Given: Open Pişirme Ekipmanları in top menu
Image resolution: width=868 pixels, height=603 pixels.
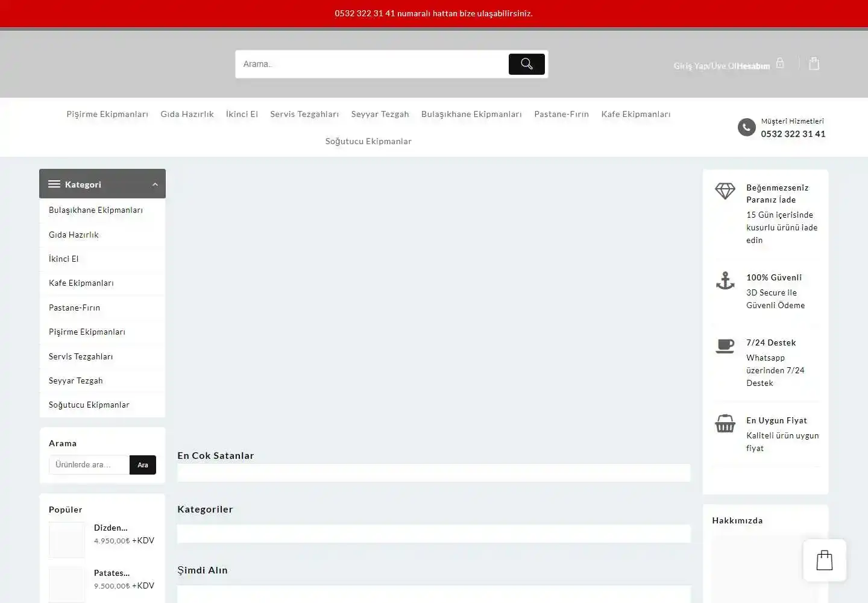Looking at the screenshot, I should coord(107,114).
